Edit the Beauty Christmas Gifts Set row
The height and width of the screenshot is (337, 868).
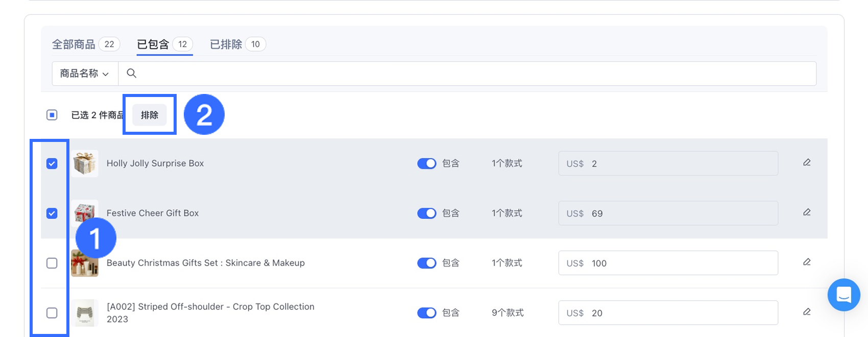coord(806,262)
